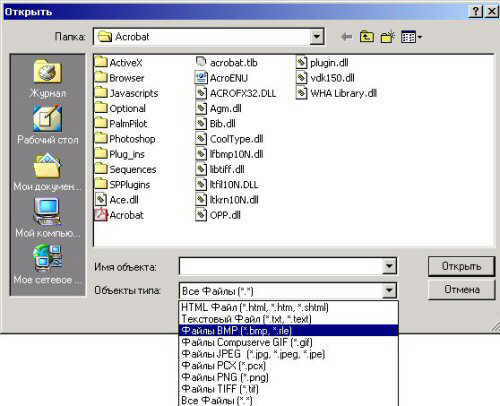Select the lfbmp10N.dll file
This screenshot has height=406, width=500.
(229, 154)
